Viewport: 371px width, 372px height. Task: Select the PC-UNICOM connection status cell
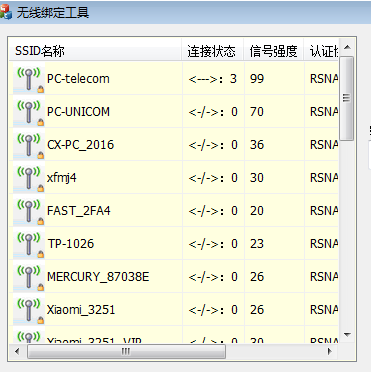click(x=213, y=112)
